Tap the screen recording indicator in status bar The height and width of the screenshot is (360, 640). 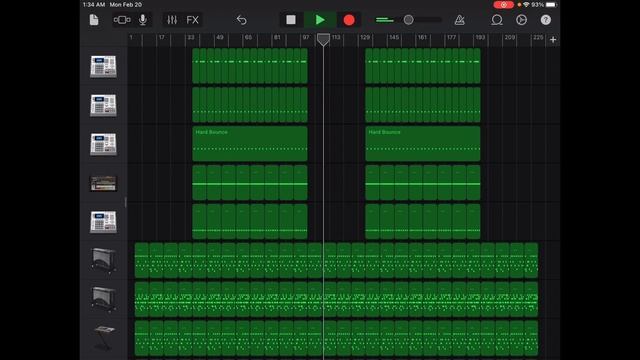[504, 5]
